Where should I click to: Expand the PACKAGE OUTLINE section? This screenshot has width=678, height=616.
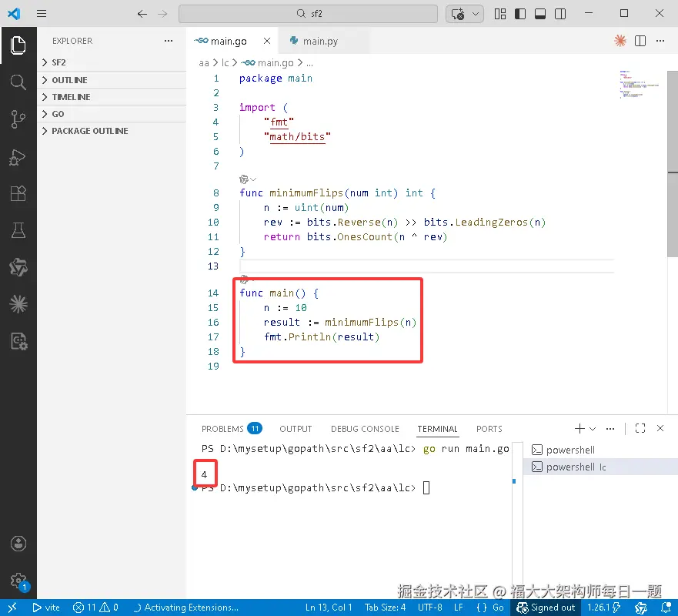pyautogui.click(x=112, y=131)
